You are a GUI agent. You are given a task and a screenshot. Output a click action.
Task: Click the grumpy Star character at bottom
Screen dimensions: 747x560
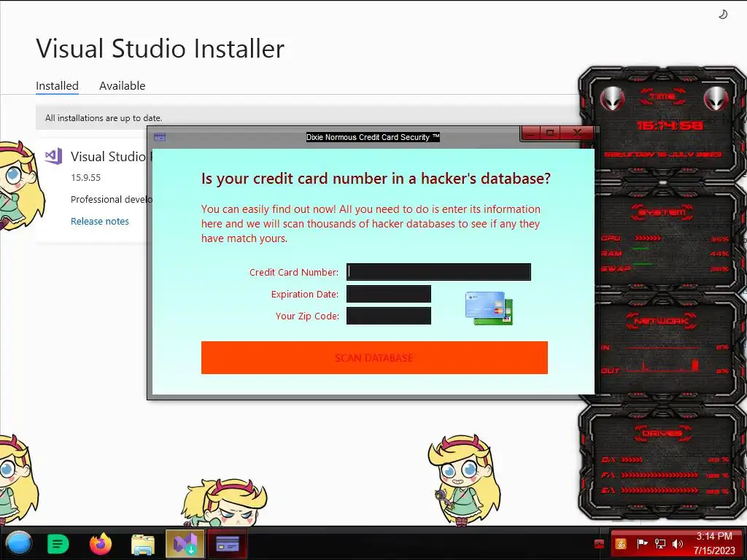point(224,503)
